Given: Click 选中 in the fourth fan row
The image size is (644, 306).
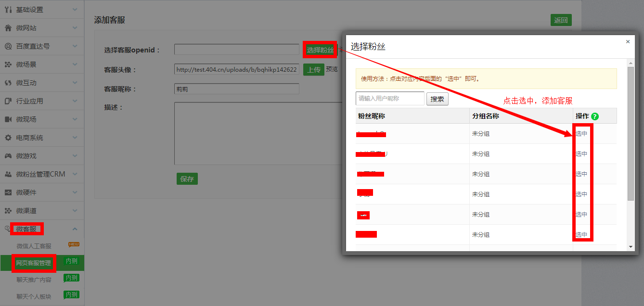Looking at the screenshot, I should point(581,194).
